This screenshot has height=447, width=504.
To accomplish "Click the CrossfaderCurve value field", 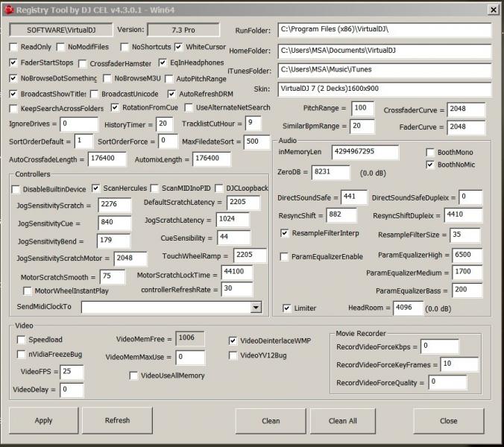I will point(466,110).
